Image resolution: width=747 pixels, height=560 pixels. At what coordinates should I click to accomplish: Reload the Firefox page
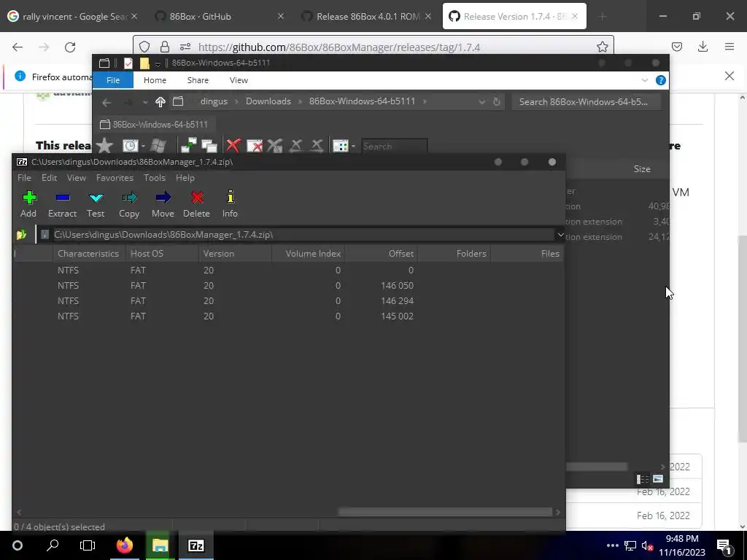70,47
